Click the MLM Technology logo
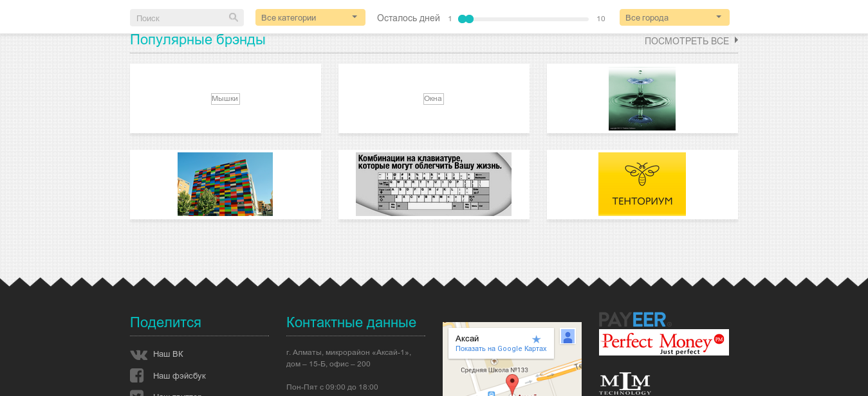868x396 pixels. pos(625,384)
